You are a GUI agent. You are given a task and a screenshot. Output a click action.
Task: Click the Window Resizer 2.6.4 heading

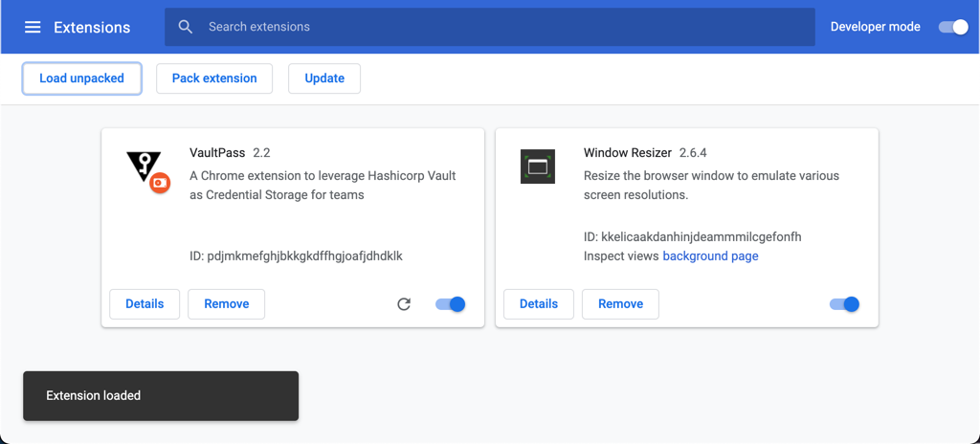pos(645,152)
